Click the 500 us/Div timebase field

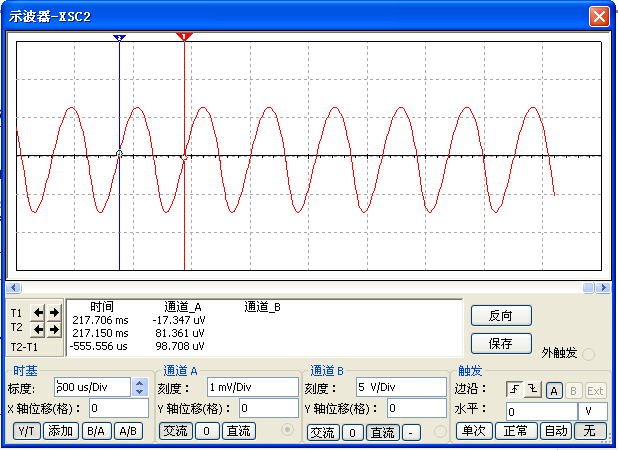coord(92,387)
